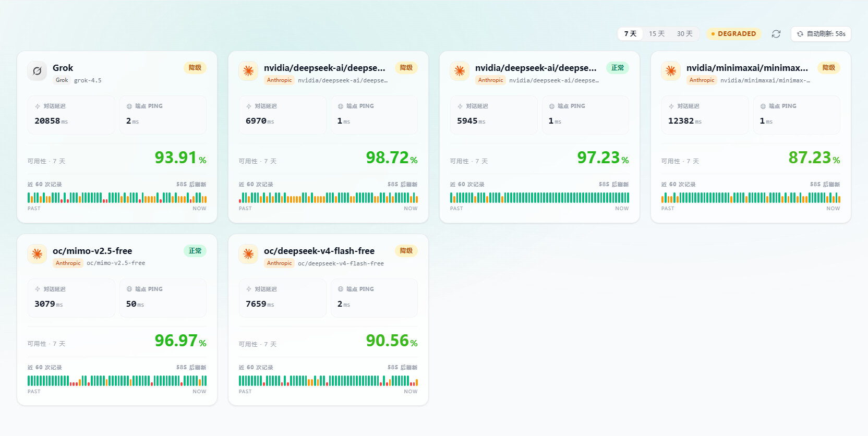Open the Grok card title

[x=63, y=68]
